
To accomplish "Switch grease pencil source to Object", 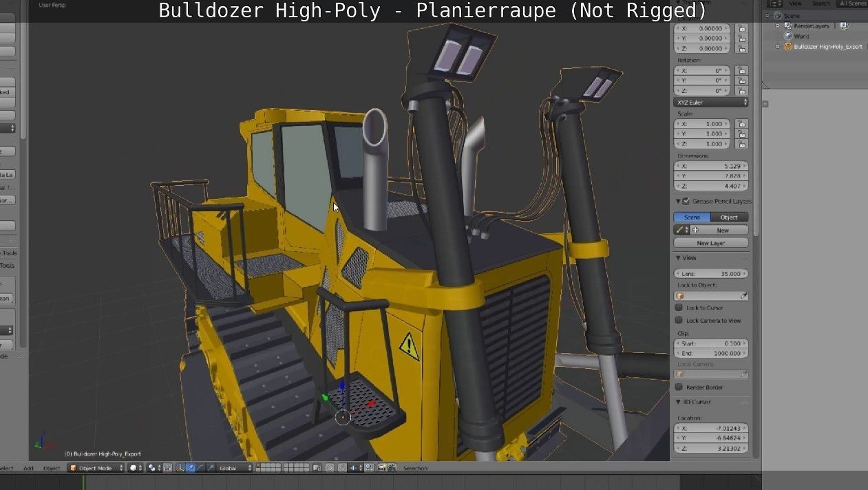I will point(729,217).
